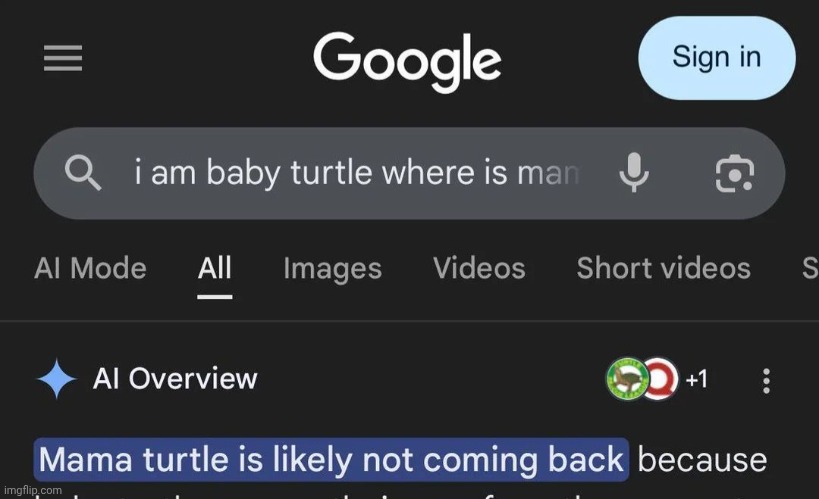Viewport: 819px width, 499px height.
Task: Open the Videos tab
Action: point(479,268)
